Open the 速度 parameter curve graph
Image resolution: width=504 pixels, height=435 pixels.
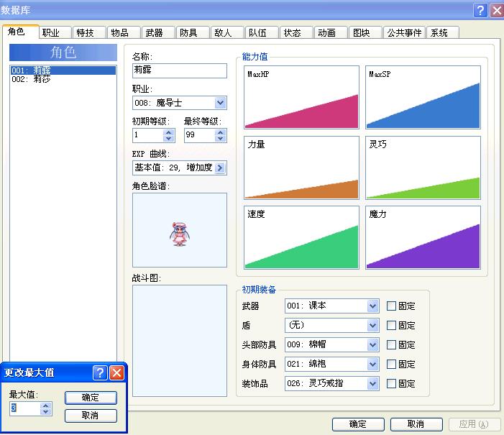[301, 237]
